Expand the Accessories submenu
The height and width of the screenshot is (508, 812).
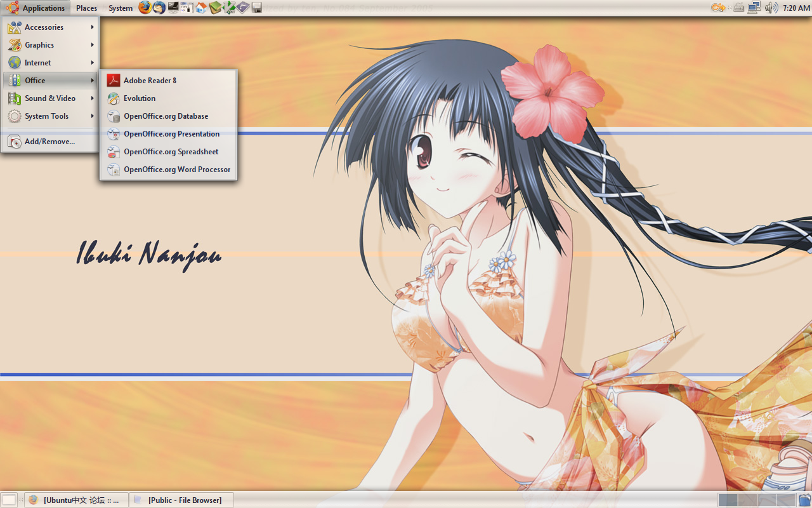point(51,27)
